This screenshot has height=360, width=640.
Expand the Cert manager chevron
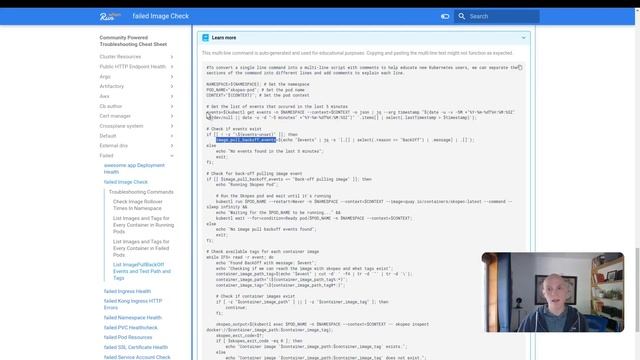point(172,116)
